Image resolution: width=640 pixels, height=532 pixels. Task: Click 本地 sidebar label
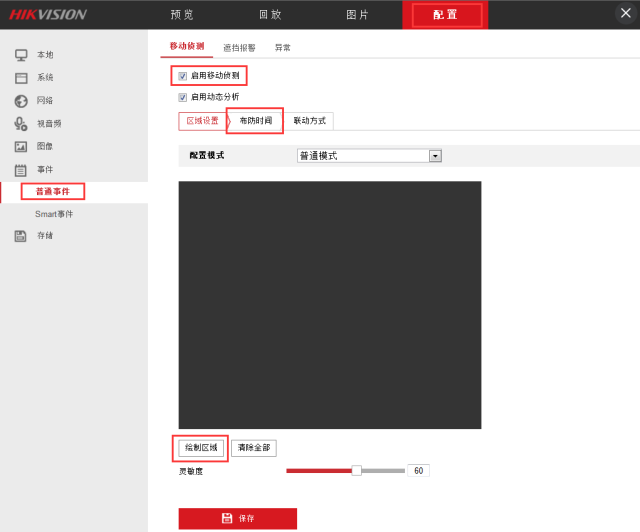tap(45, 55)
